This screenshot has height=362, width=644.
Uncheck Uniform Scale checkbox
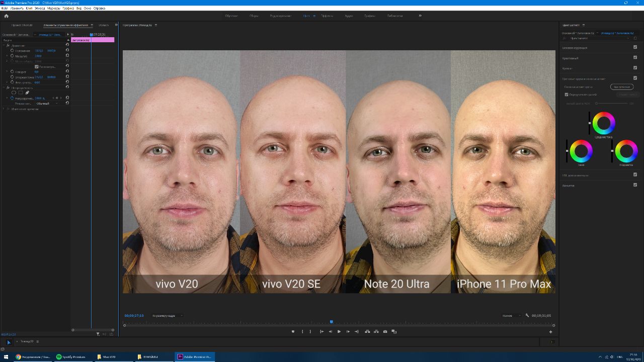click(x=36, y=66)
